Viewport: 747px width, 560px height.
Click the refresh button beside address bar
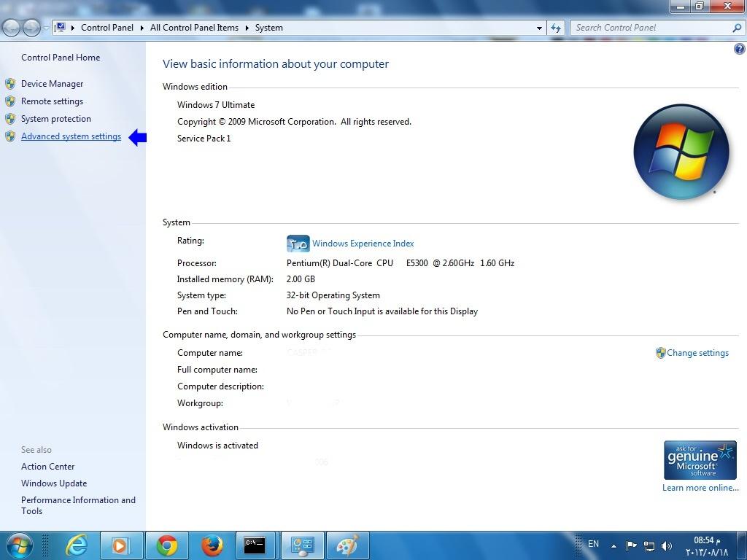(556, 28)
